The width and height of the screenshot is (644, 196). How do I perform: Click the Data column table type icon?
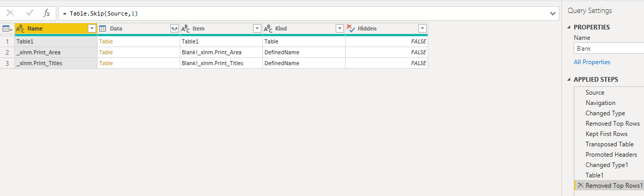tap(103, 29)
